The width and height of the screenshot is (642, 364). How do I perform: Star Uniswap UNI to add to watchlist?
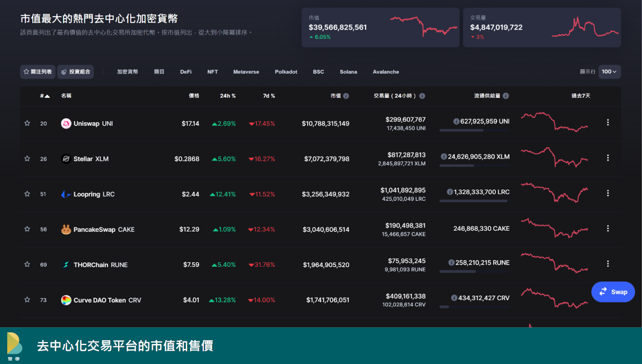(x=27, y=123)
